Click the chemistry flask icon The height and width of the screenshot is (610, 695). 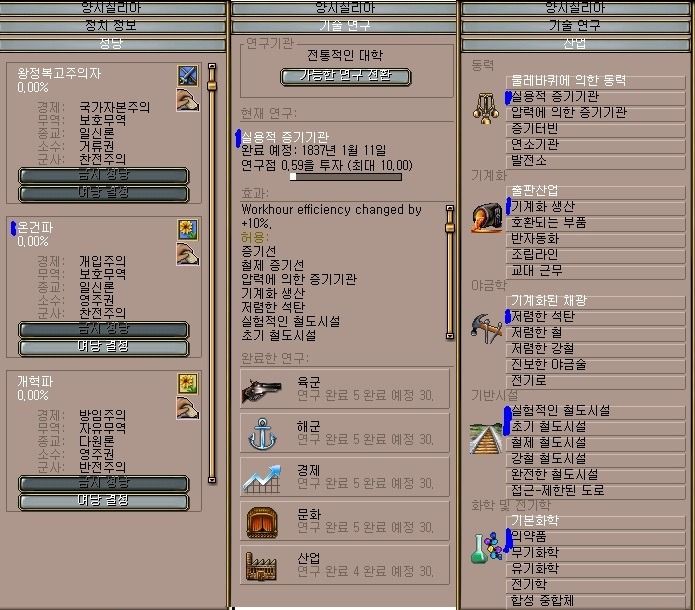(x=486, y=548)
